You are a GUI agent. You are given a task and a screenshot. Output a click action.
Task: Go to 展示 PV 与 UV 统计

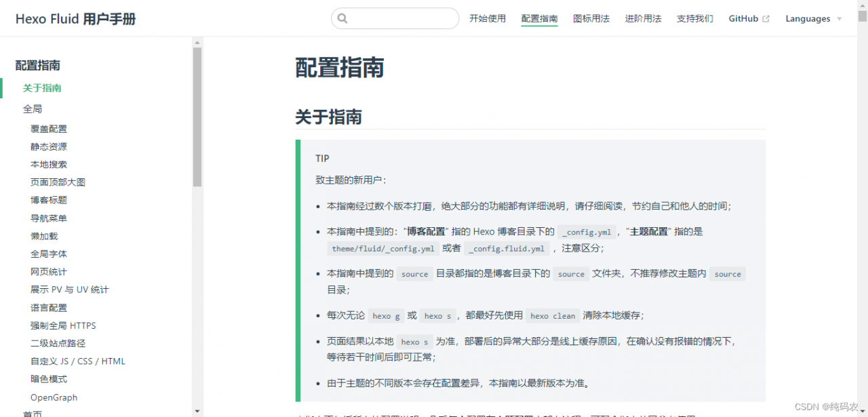click(x=69, y=290)
